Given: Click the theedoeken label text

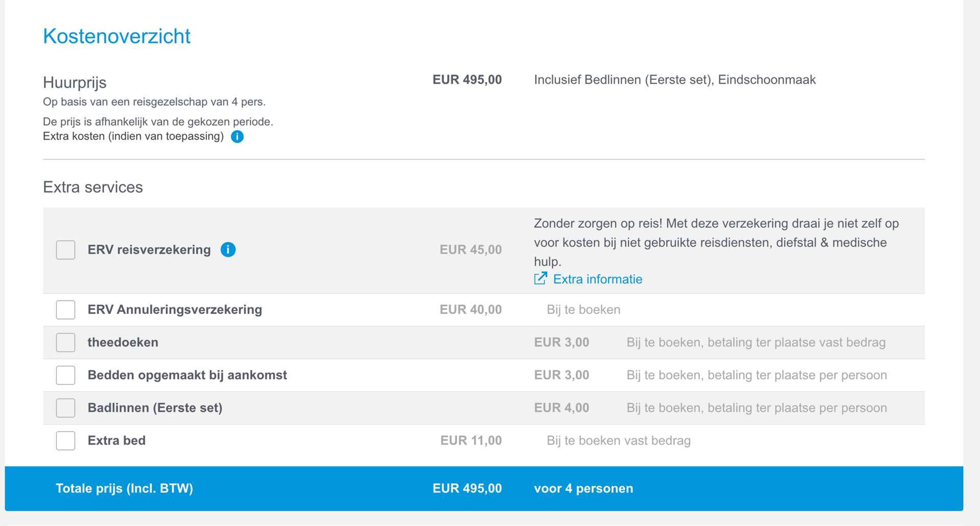Looking at the screenshot, I should coord(123,342).
